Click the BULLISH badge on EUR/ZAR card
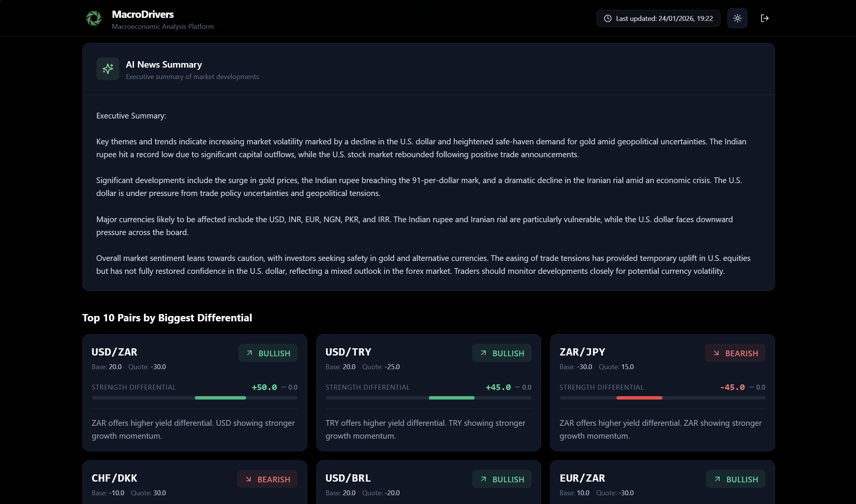The image size is (856, 504). coord(735,479)
